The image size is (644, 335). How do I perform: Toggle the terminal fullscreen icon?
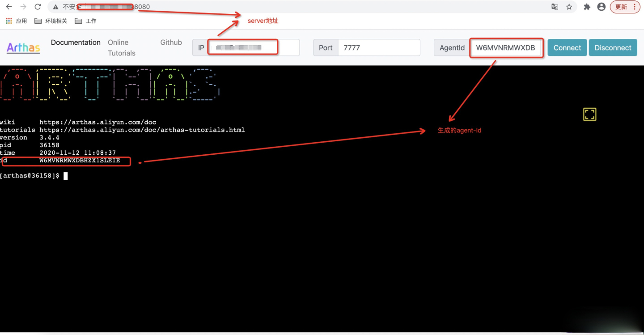pyautogui.click(x=590, y=114)
